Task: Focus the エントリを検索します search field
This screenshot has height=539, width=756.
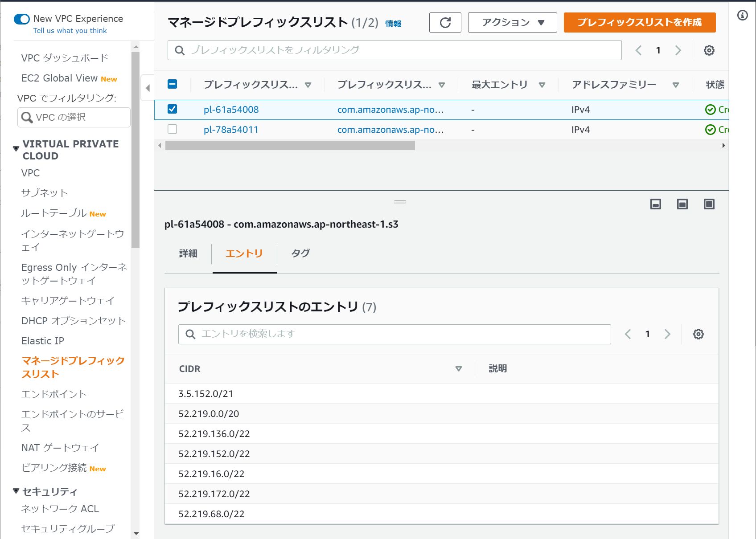Action: coord(394,334)
